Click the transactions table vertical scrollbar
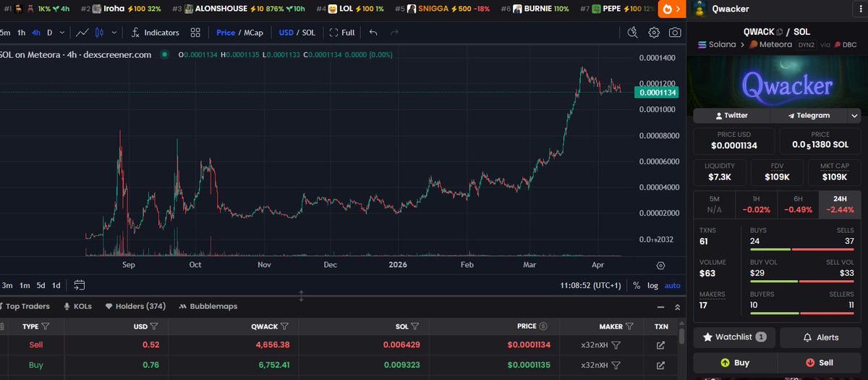868x380 pixels. 681,335
